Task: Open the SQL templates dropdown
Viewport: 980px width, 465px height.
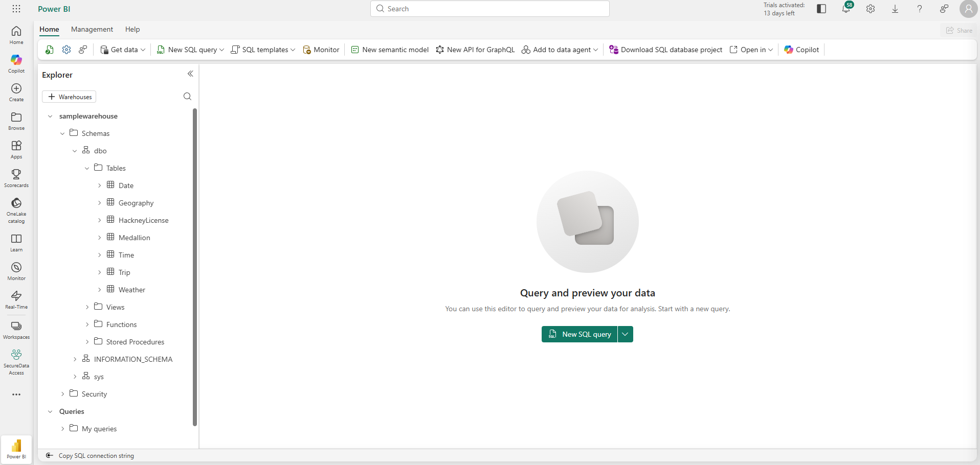Action: pyautogui.click(x=263, y=50)
